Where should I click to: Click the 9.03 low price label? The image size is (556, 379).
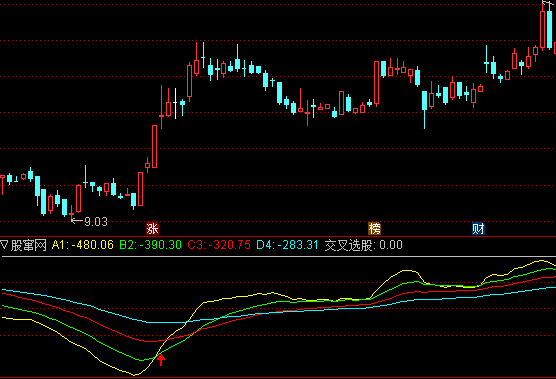(x=96, y=222)
